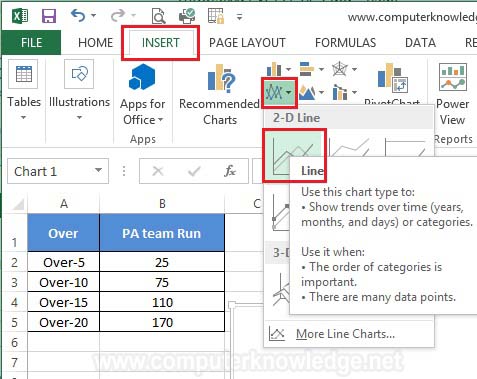Select cell containing Over-15
This screenshot has height=379, width=477.
coord(64,302)
